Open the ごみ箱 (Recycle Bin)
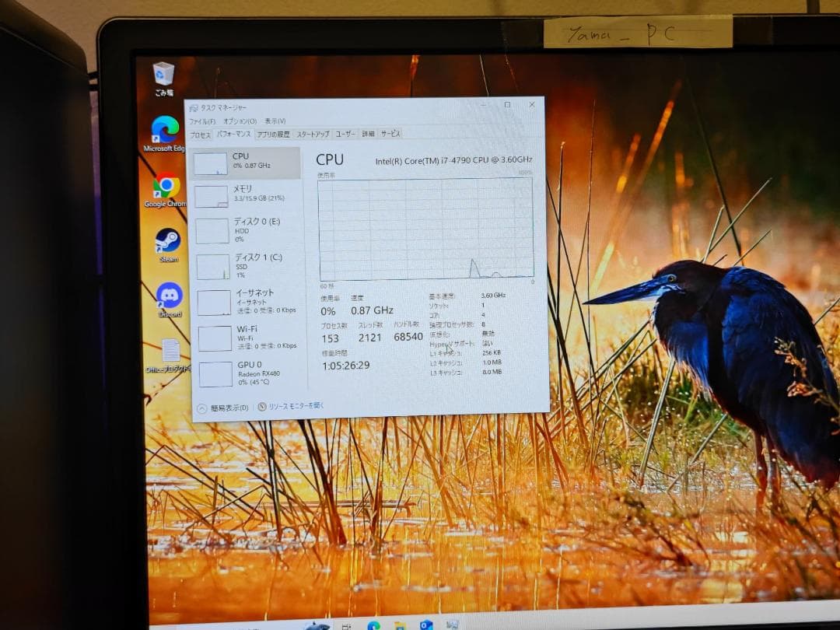Screen dimensions: 840x630 163,74
